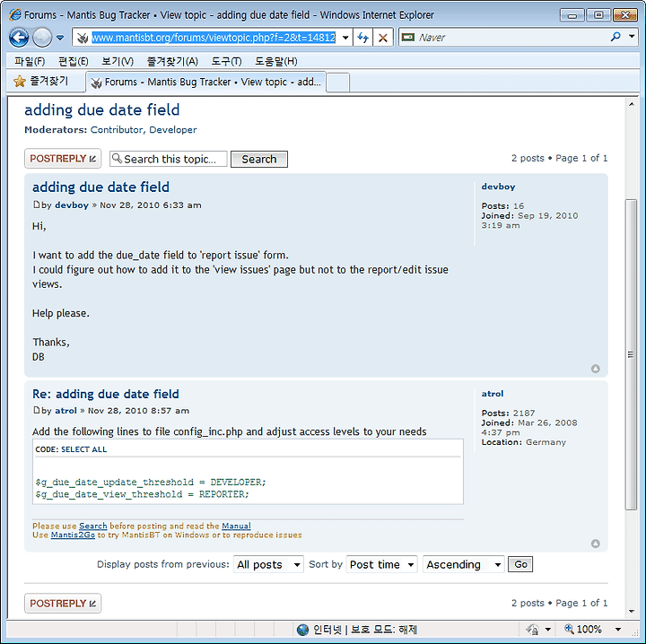Open the zoom level dropdown arrow
The image size is (646, 644).
click(618, 630)
